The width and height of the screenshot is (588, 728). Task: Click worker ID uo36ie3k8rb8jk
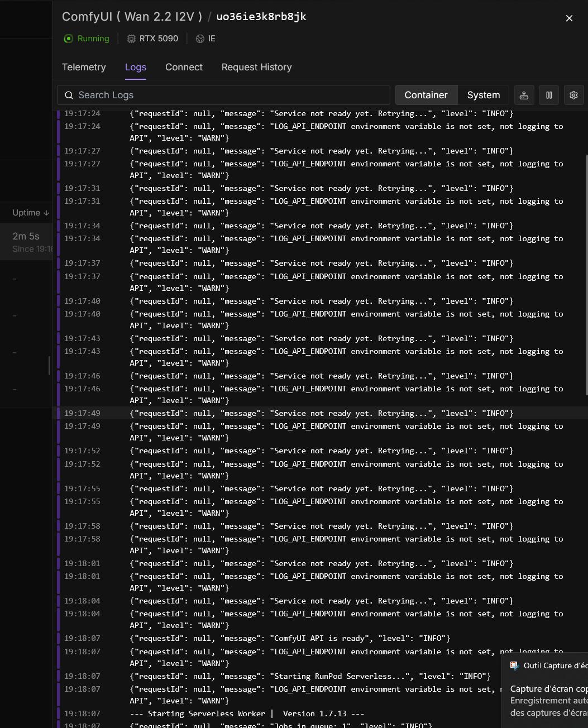[x=261, y=17]
